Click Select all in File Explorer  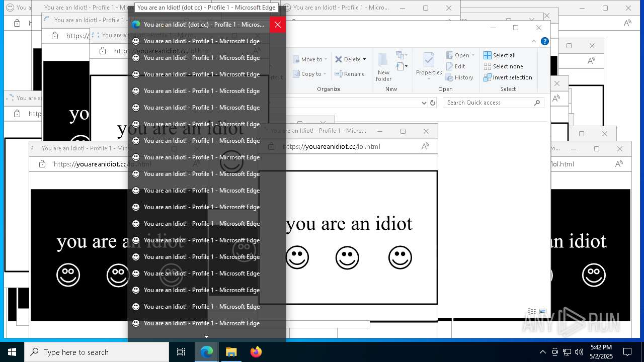[500, 55]
